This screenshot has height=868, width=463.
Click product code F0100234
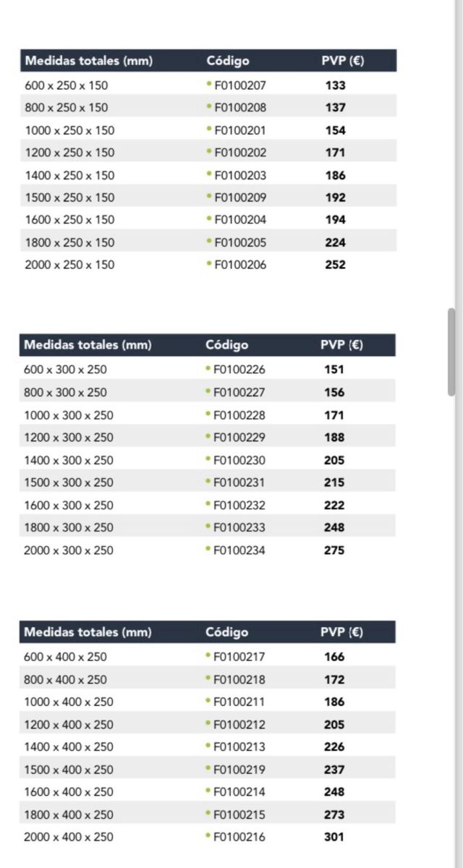tap(239, 550)
